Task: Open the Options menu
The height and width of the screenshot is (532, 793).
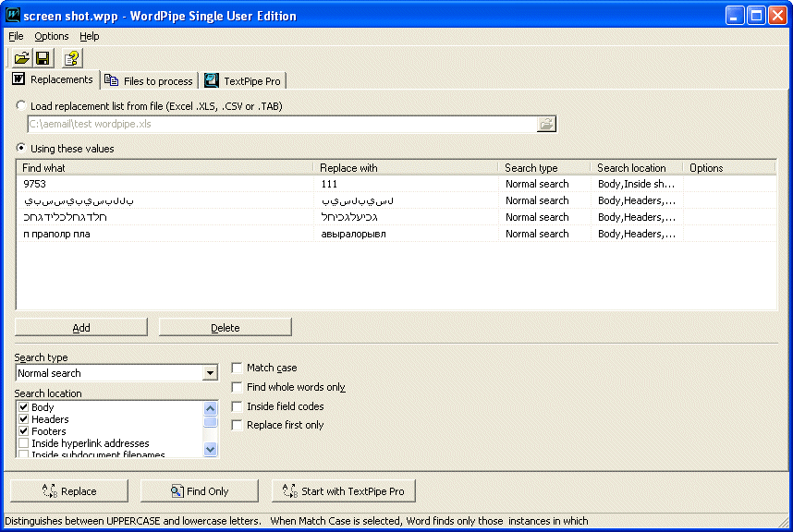Action: 52,36
